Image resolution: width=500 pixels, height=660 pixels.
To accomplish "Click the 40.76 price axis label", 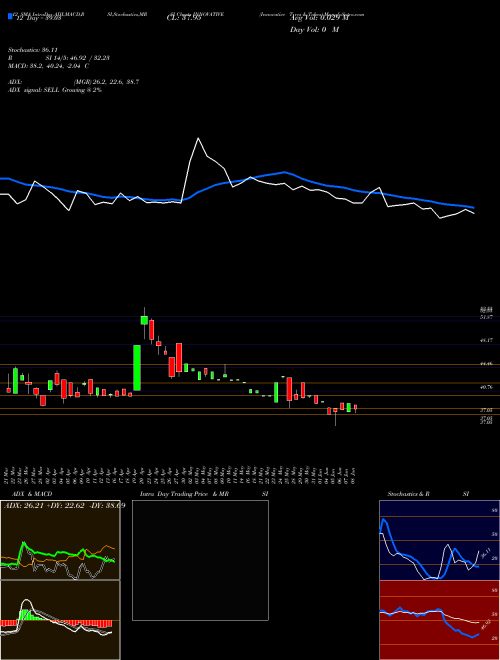I will click(x=487, y=386).
